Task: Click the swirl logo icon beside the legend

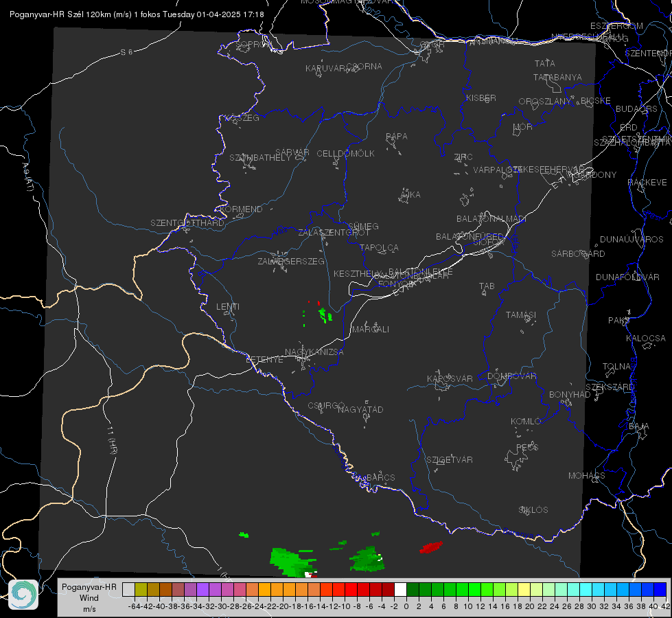Action: click(23, 595)
